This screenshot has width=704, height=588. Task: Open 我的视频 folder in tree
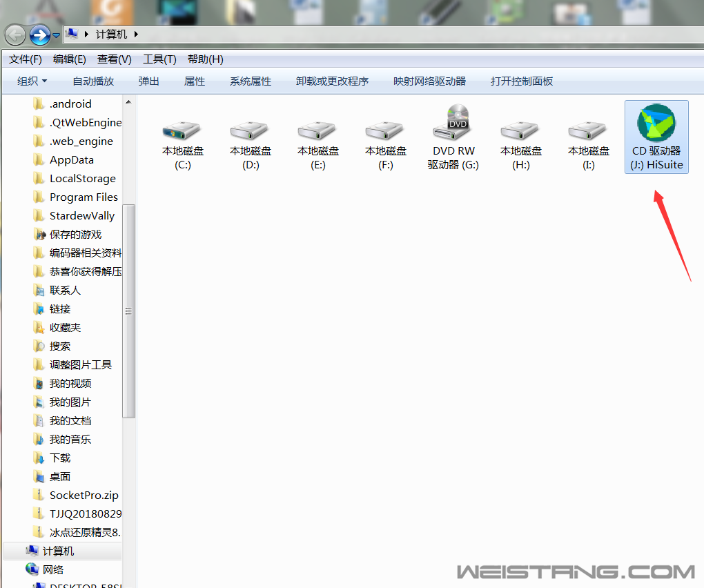coord(62,383)
